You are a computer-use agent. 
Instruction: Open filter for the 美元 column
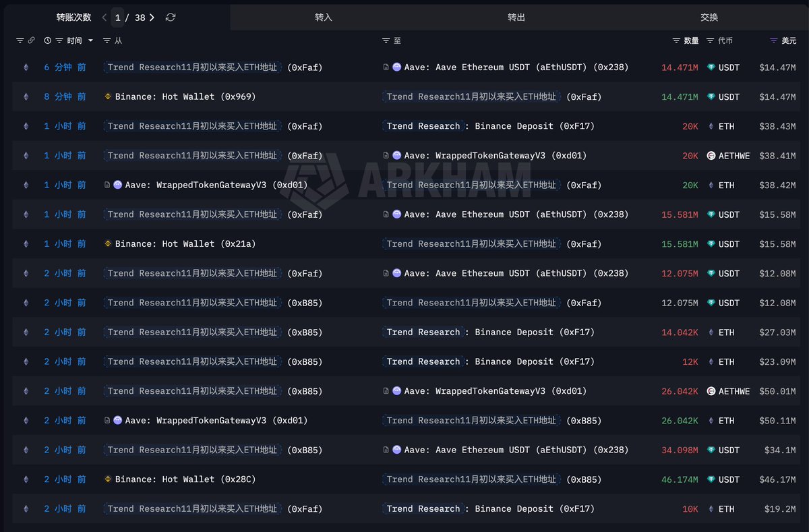[x=773, y=41]
